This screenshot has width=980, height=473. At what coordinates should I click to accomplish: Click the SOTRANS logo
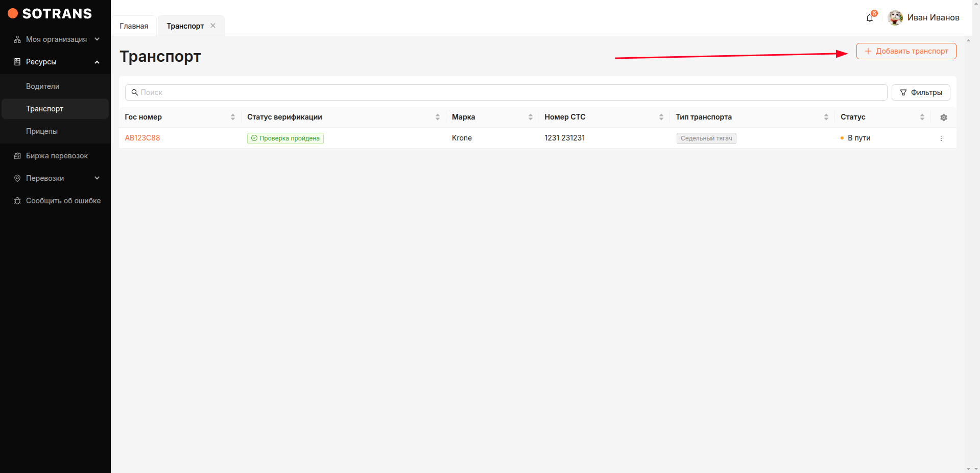(x=50, y=14)
